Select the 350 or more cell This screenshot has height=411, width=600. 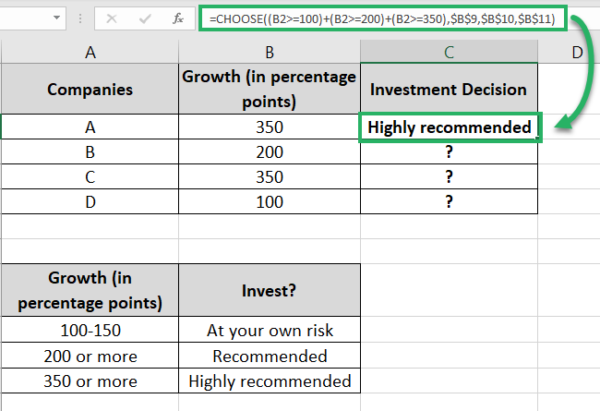point(90,381)
